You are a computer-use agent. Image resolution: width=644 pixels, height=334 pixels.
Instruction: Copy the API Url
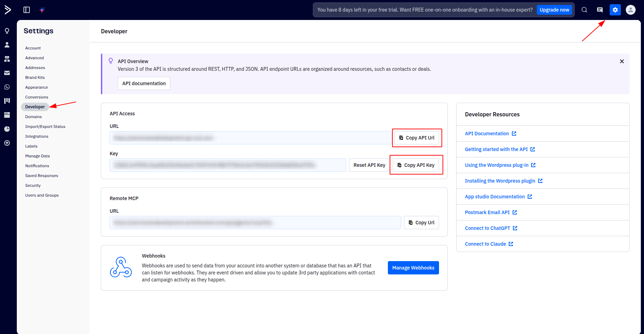point(417,138)
